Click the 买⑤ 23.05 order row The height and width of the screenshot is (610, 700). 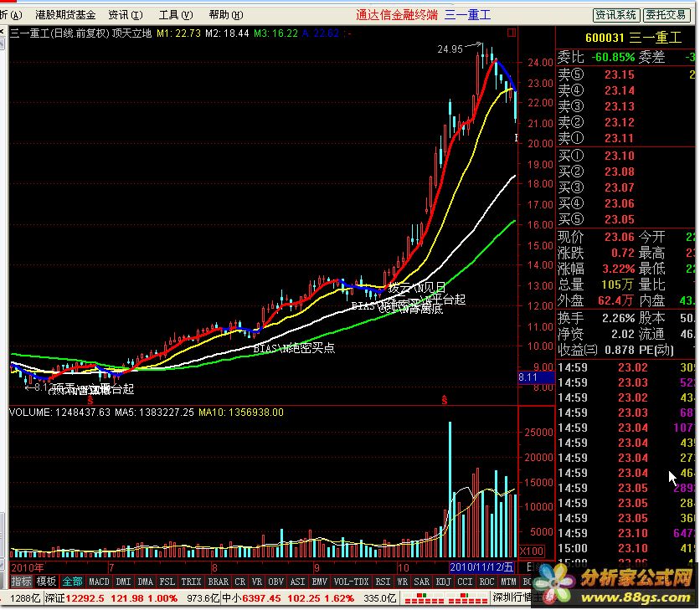[x=625, y=219]
